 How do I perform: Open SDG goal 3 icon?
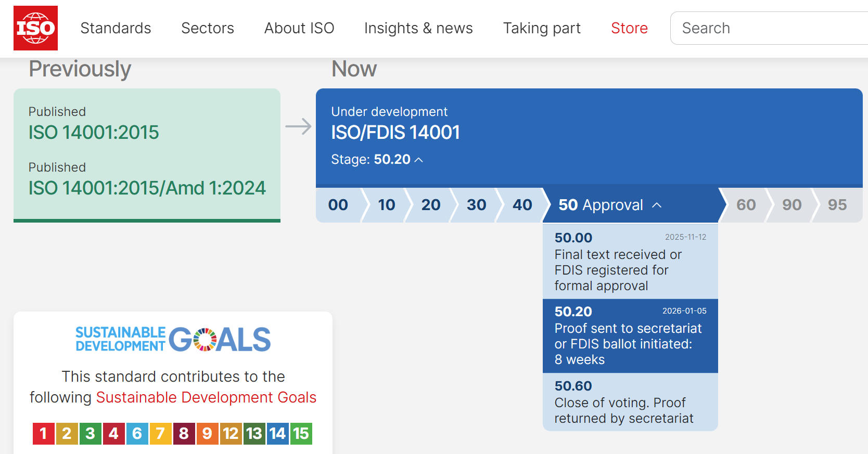pos(90,433)
